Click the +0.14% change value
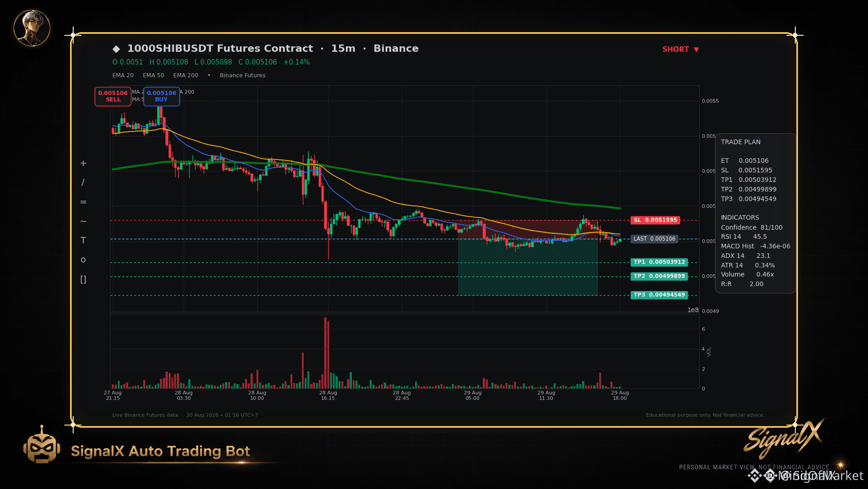 (x=296, y=62)
